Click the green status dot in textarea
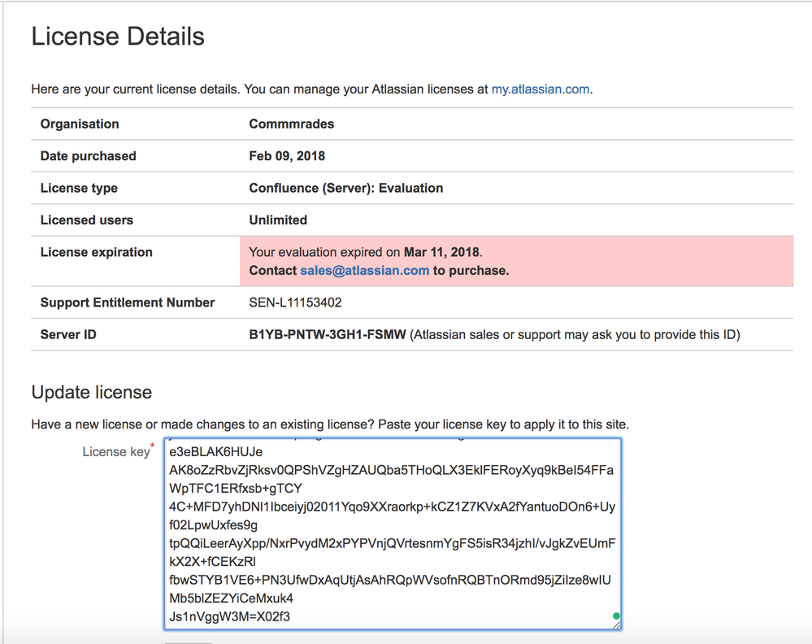The width and height of the screenshot is (812, 644). (616, 616)
